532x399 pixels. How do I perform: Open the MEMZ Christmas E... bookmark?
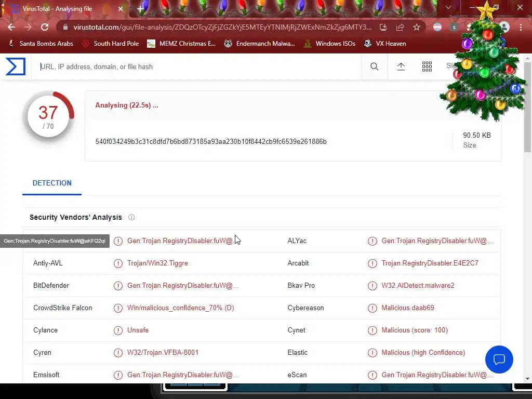point(181,44)
